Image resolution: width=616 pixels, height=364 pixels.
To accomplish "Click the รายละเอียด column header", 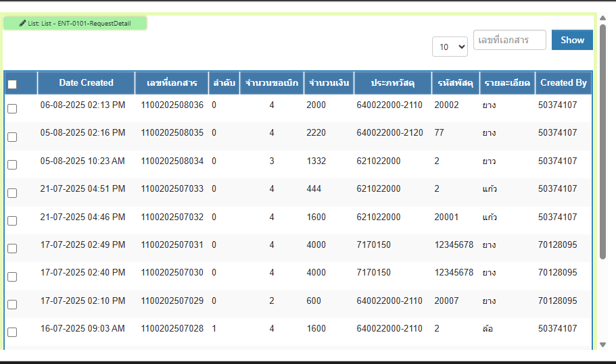I will coord(507,83).
